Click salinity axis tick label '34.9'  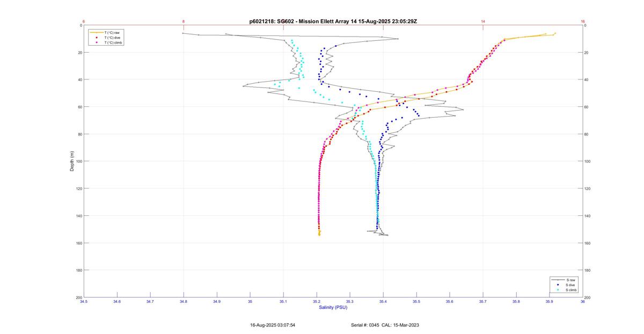click(217, 302)
